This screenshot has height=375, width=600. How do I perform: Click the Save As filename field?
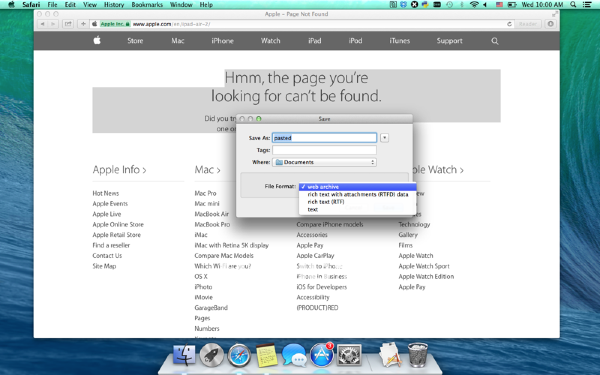click(324, 138)
